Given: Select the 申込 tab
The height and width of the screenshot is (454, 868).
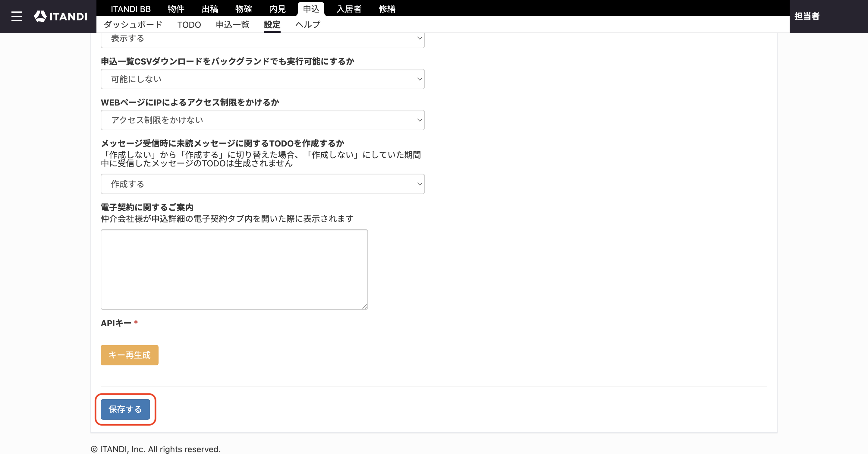Looking at the screenshot, I should [x=311, y=9].
